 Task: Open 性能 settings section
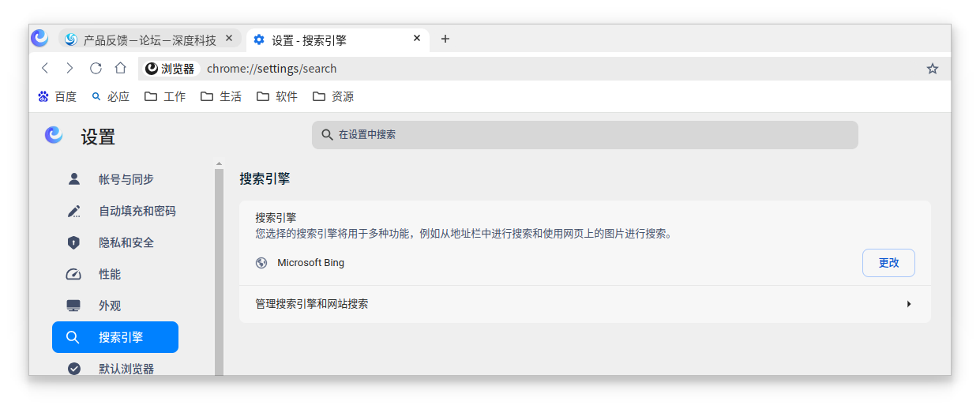[x=115, y=274]
